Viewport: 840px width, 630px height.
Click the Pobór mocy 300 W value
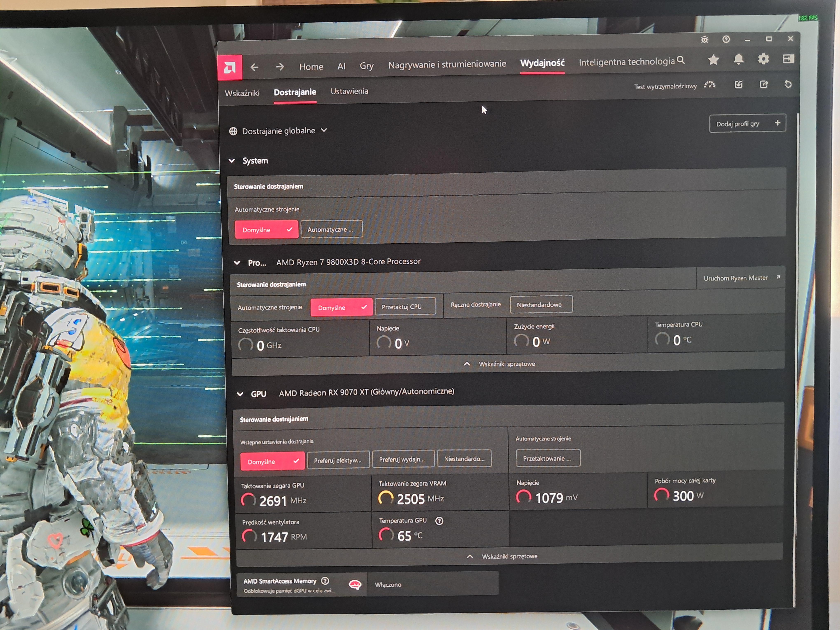[x=688, y=496]
